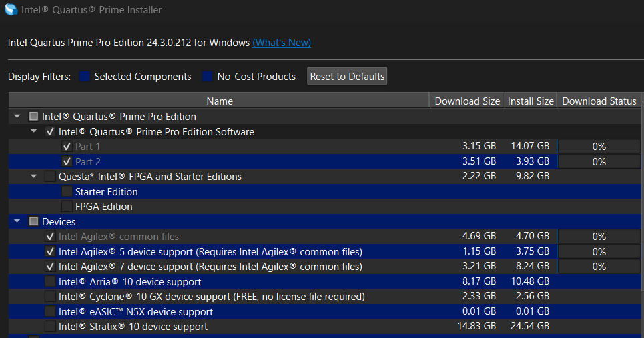This screenshot has height=338, width=644.
Task: Check the Questa Starter Edition checkbox
Action: pyautogui.click(x=67, y=192)
